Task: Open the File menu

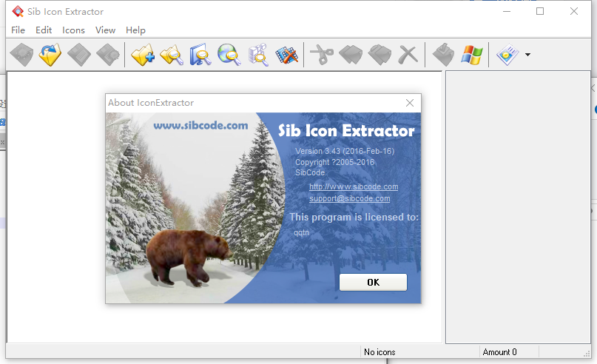Action: pos(18,30)
